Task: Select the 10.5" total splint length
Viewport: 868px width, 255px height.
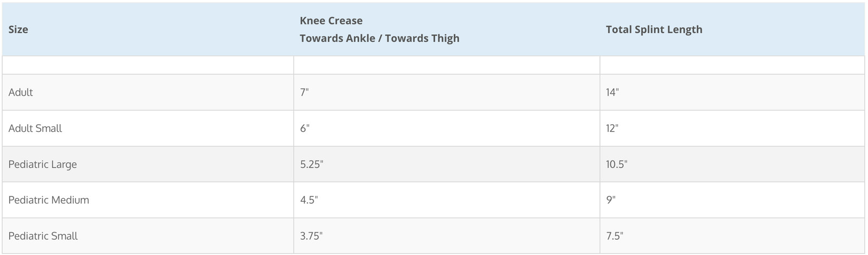Action: (x=617, y=164)
